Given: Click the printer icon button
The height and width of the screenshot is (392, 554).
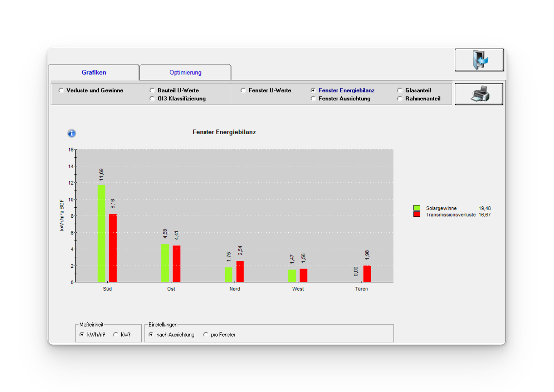Looking at the screenshot, I should click(479, 94).
